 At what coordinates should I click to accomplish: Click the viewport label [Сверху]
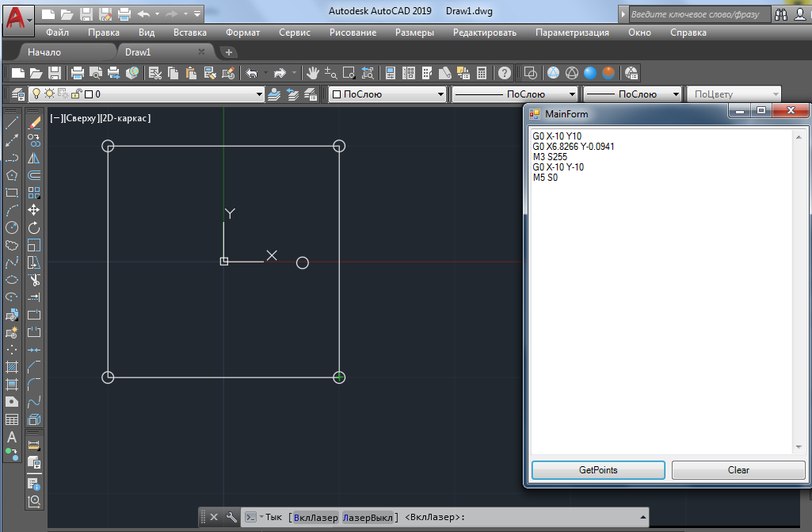[80, 118]
